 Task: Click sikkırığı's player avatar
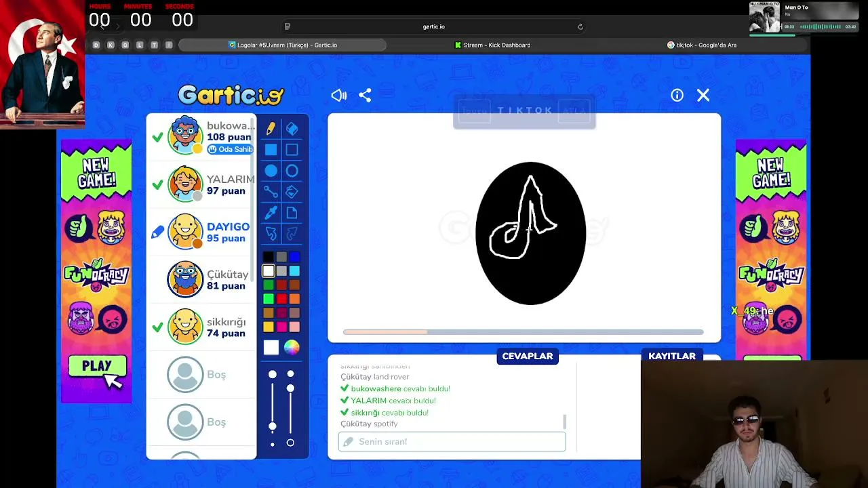185,327
